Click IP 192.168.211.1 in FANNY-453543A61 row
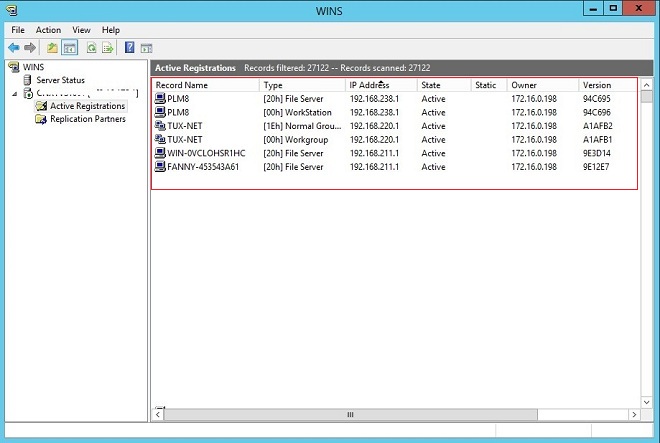This screenshot has width=660, height=443. pyautogui.click(x=374, y=167)
